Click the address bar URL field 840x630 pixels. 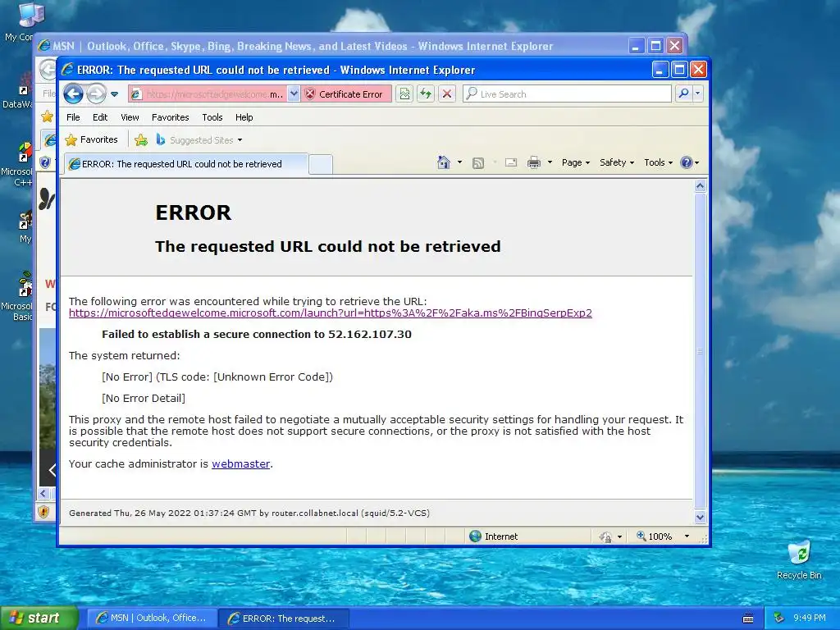pyautogui.click(x=208, y=94)
